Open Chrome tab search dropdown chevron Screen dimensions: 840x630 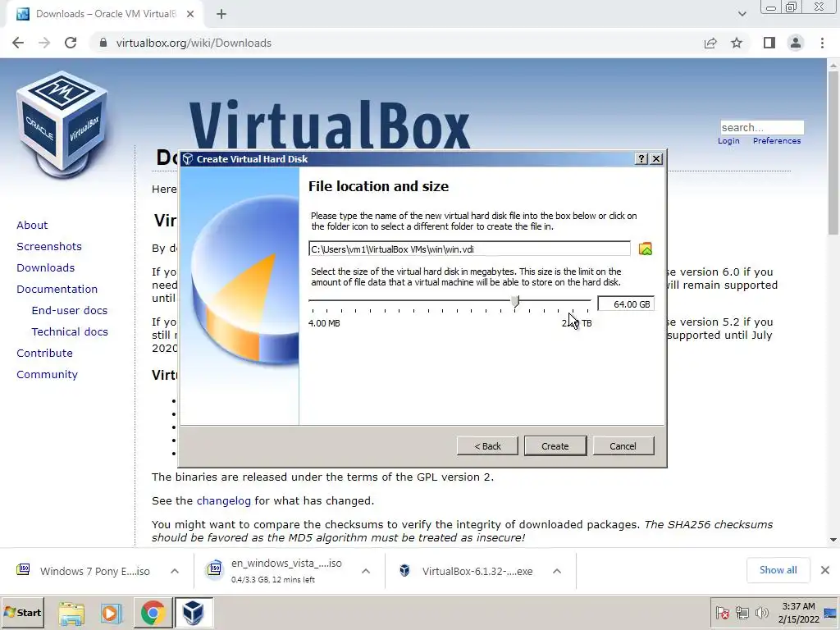(x=742, y=14)
